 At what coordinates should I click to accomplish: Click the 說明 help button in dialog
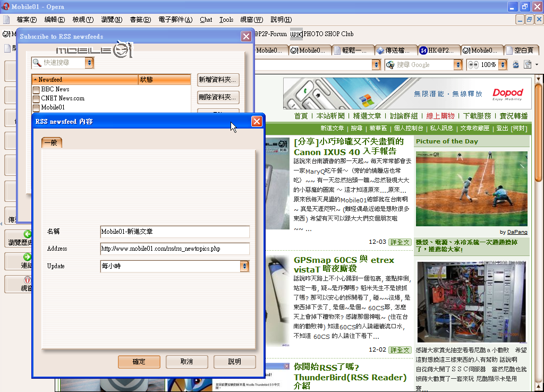pos(235,362)
